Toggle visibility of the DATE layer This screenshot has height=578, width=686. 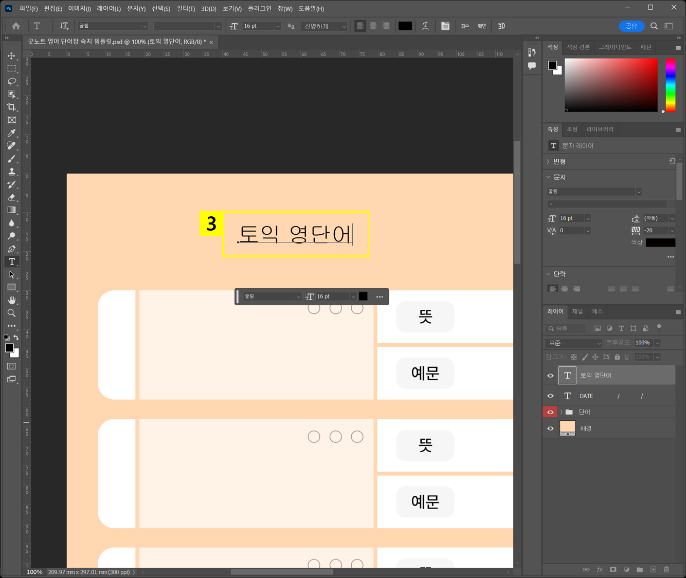(550, 396)
